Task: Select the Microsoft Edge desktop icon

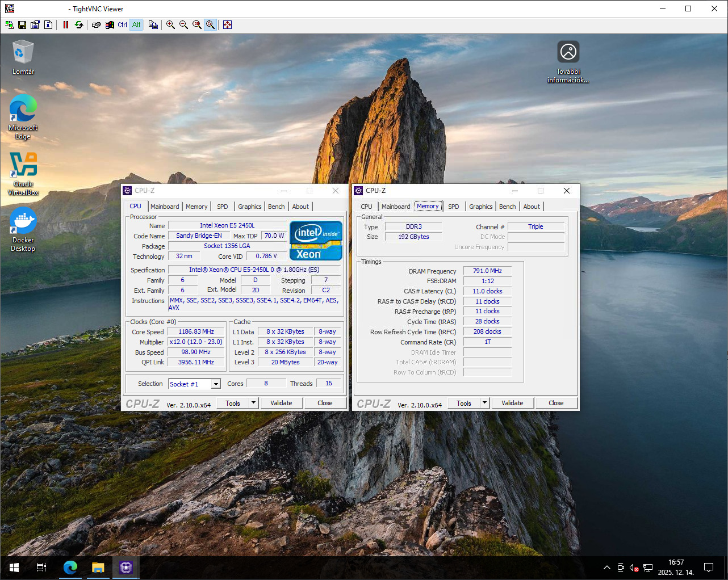Action: [x=23, y=116]
